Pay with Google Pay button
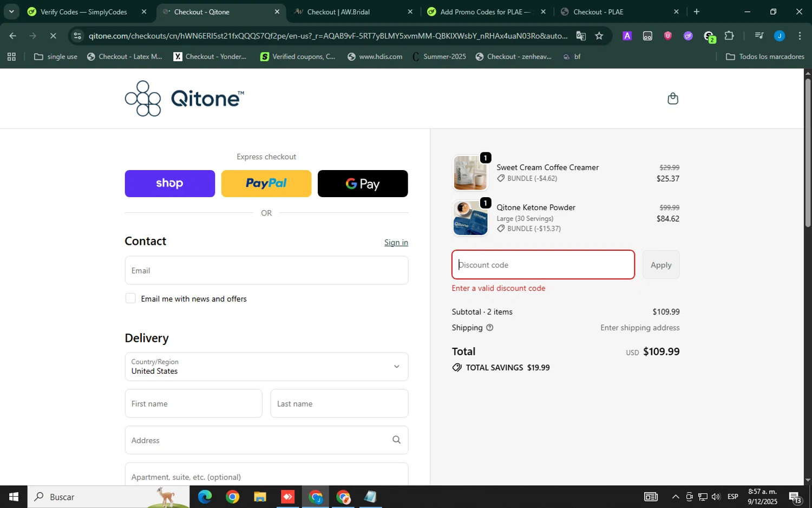This screenshot has width=812, height=508. point(363,184)
